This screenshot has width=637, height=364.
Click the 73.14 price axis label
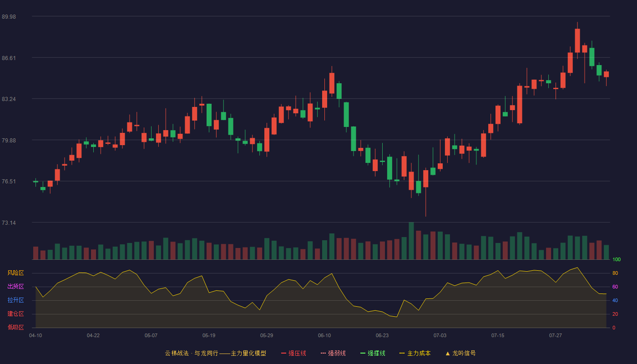[9, 223]
